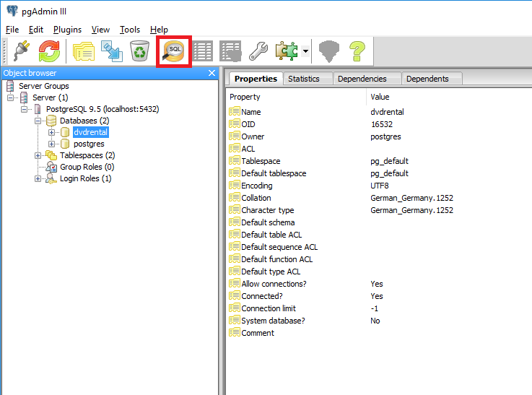The width and height of the screenshot is (532, 395).
Task: Close the Object browser panel
Action: tap(212, 73)
